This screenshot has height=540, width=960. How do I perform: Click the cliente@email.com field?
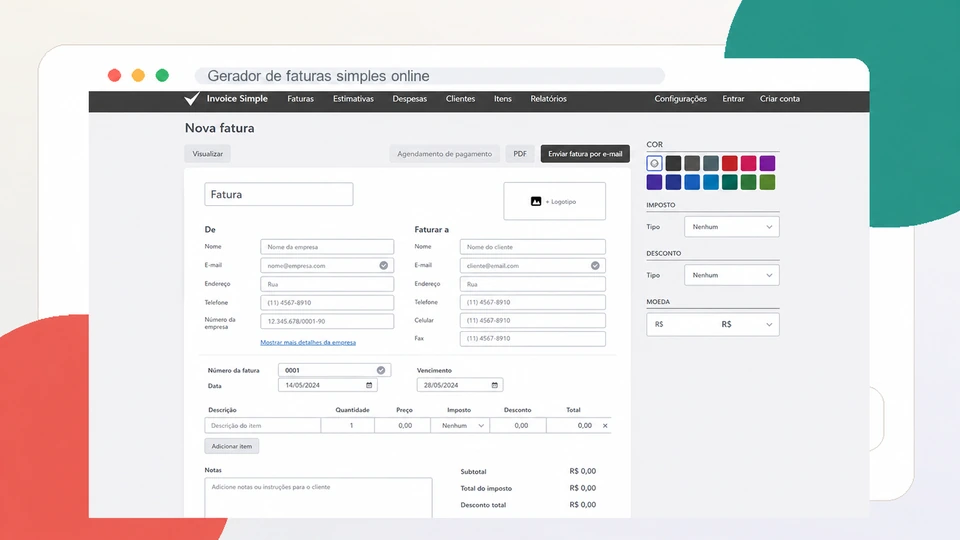tap(533, 266)
